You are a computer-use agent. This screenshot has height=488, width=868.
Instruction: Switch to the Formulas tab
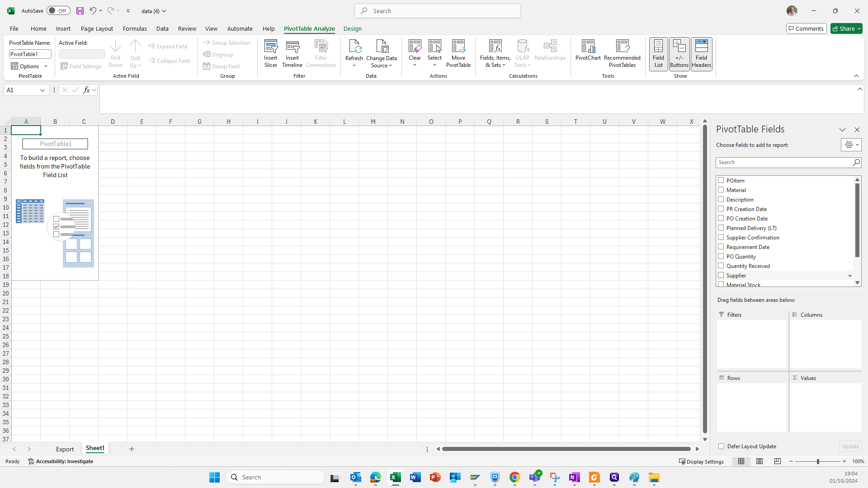(135, 28)
